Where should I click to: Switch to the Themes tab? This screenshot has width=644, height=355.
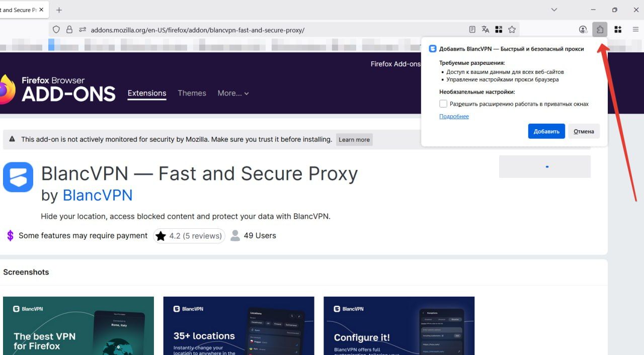[192, 93]
